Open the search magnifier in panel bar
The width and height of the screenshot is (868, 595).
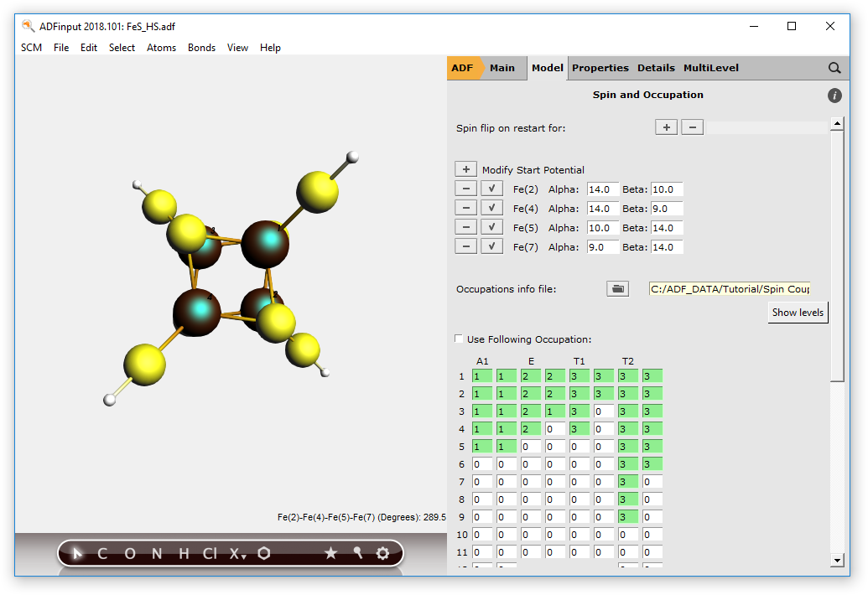pos(834,68)
